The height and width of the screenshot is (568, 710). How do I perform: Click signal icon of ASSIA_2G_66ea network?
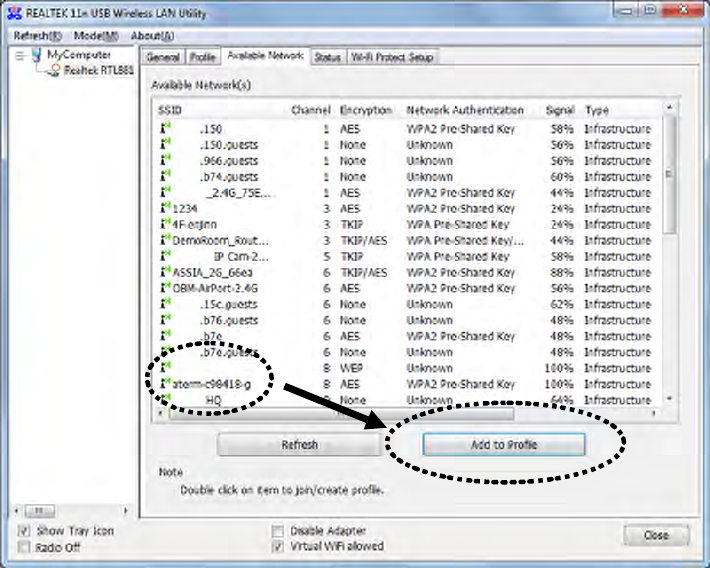(166, 272)
